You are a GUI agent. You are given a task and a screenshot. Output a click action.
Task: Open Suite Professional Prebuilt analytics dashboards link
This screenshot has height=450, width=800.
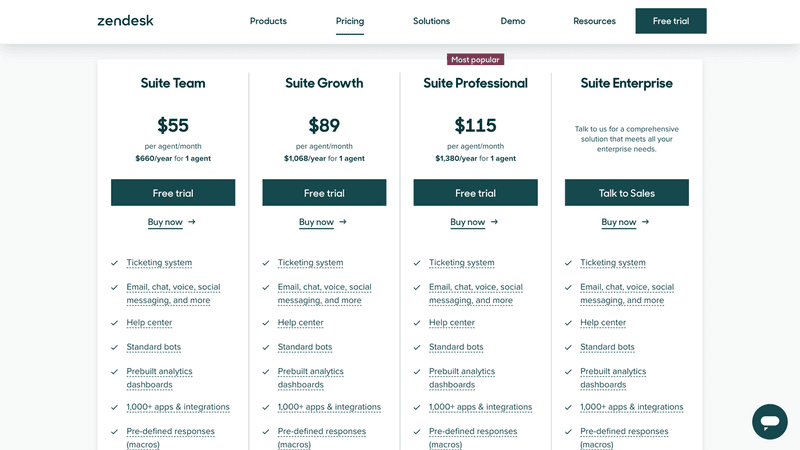click(x=461, y=378)
